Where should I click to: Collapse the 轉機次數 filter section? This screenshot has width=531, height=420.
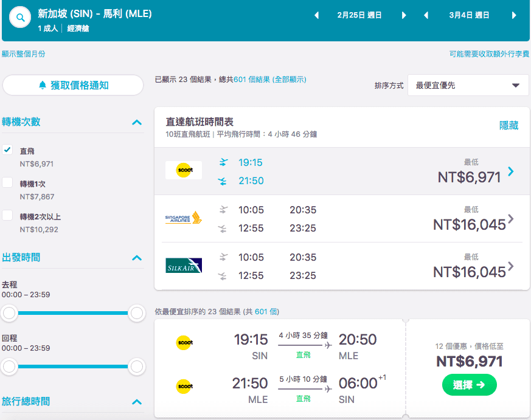pos(137,122)
